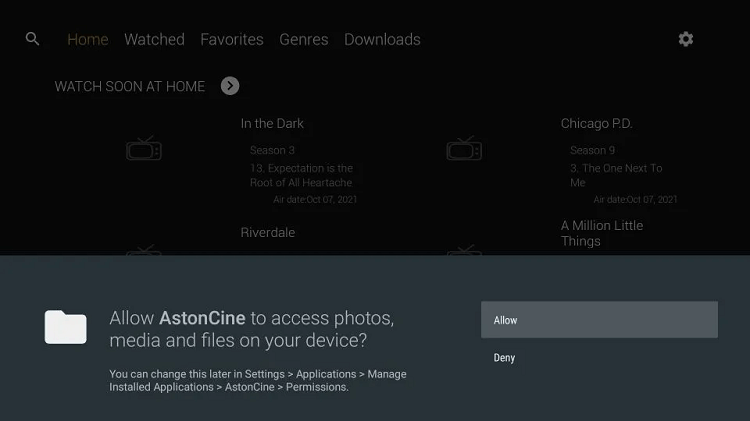
Task: Select the Chicago P.D. TV placeholder thumbnail
Action: [x=464, y=148]
